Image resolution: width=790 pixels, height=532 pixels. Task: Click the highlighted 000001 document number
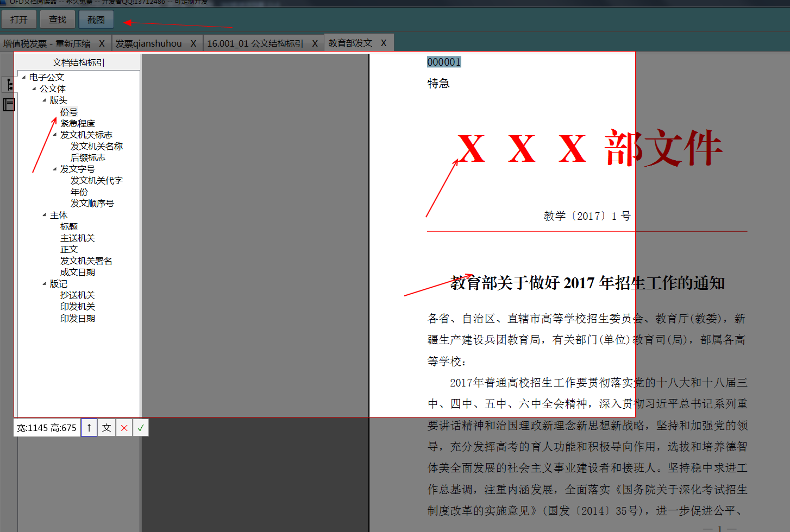click(x=444, y=62)
